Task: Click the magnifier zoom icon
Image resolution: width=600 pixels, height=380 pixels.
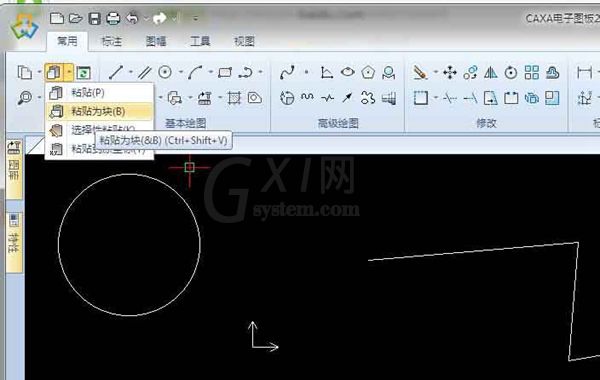Action: coord(25,98)
